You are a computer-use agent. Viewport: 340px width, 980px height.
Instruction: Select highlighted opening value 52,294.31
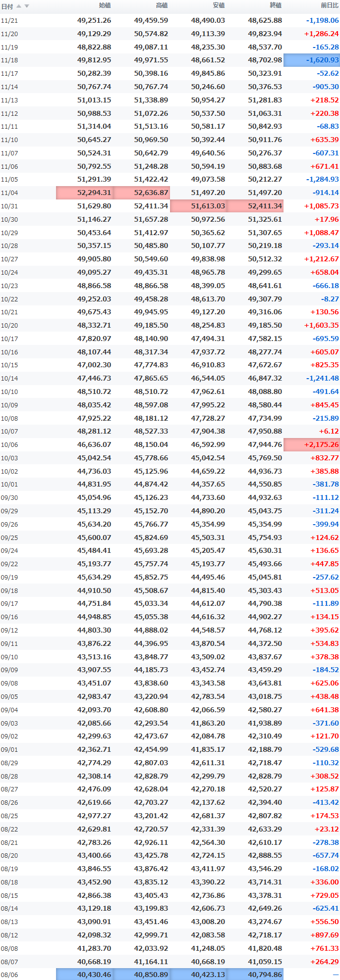point(85,193)
